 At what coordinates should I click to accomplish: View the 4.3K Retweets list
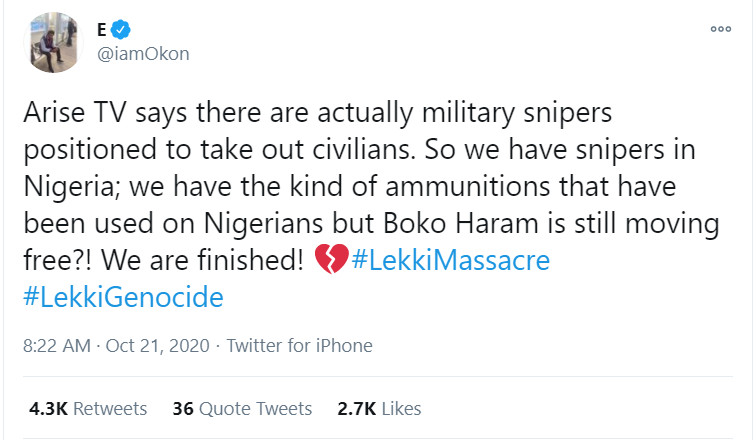coord(88,409)
